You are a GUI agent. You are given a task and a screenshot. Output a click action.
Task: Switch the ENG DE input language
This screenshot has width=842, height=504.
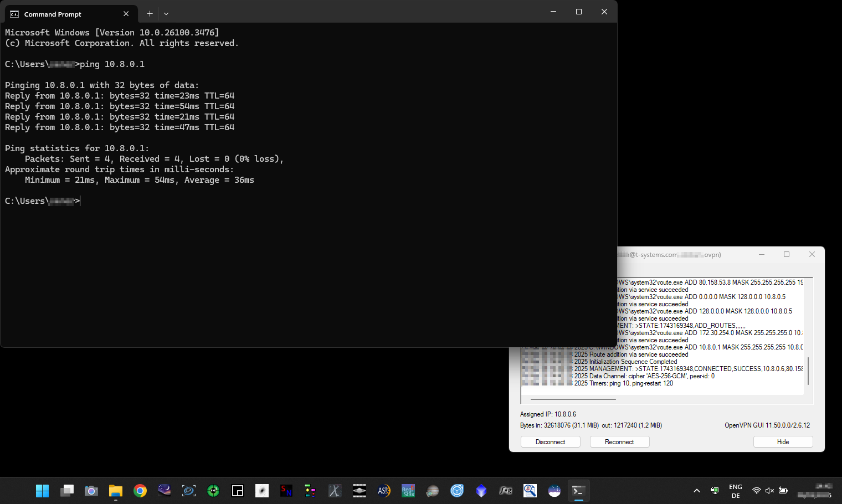pyautogui.click(x=735, y=491)
